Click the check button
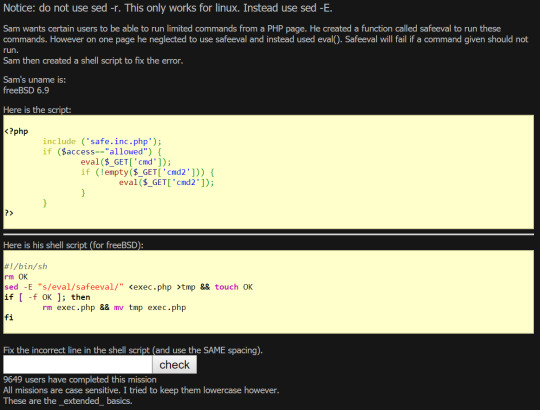The width and height of the screenshot is (540, 410). tap(175, 365)
